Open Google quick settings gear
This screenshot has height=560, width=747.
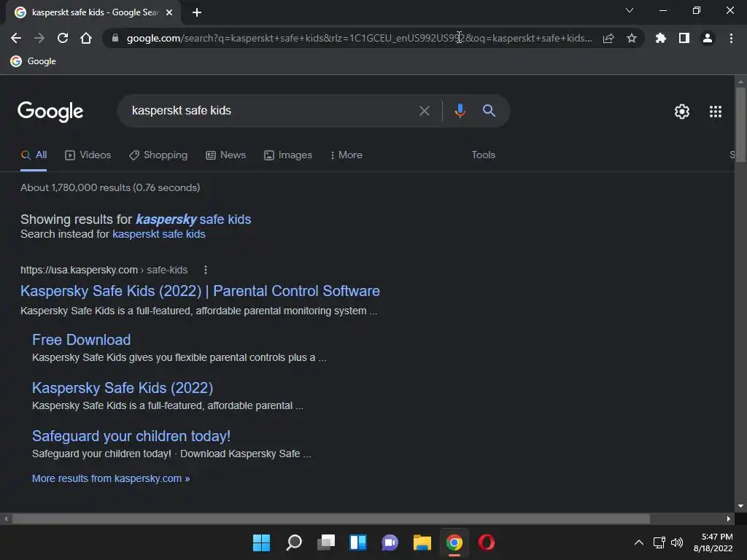[x=682, y=112]
